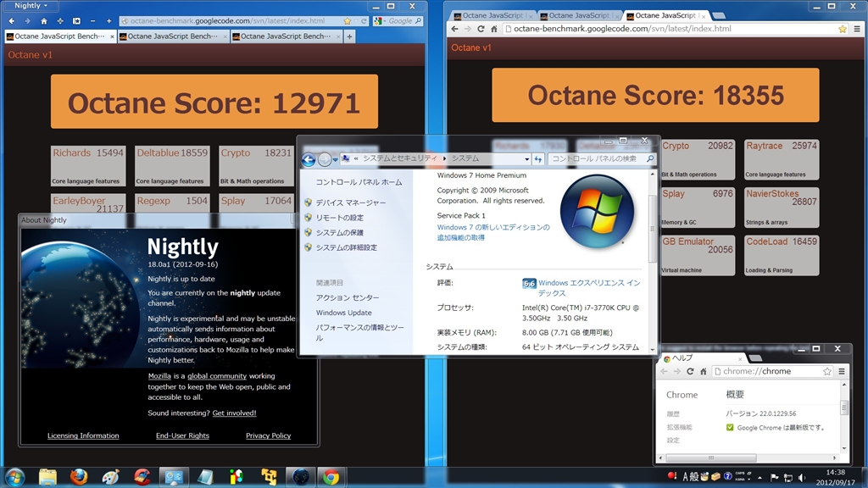Bookmark the page with Nightly's star icon
Screen dimensions: 868x488
pos(348,21)
